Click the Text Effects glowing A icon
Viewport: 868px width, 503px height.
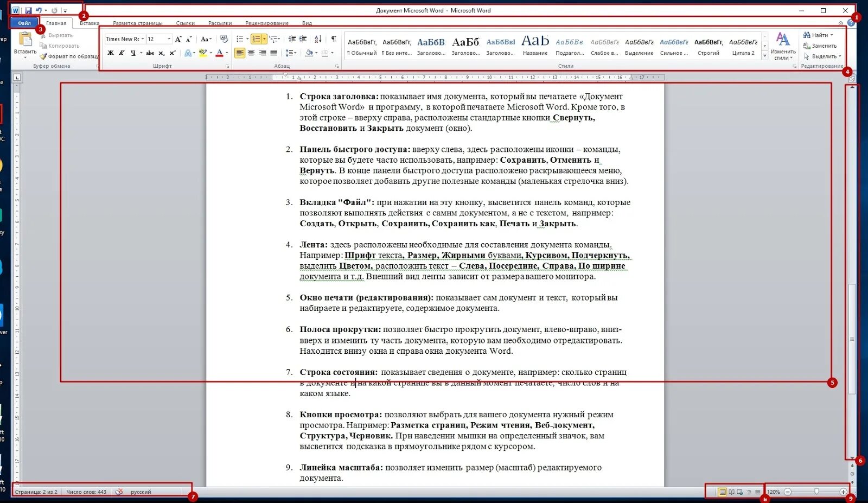(x=188, y=53)
